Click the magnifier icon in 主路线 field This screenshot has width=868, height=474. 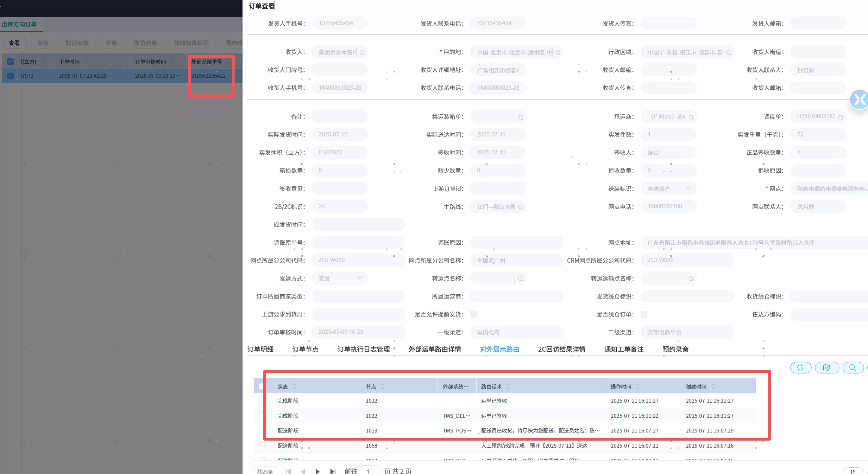coord(521,207)
